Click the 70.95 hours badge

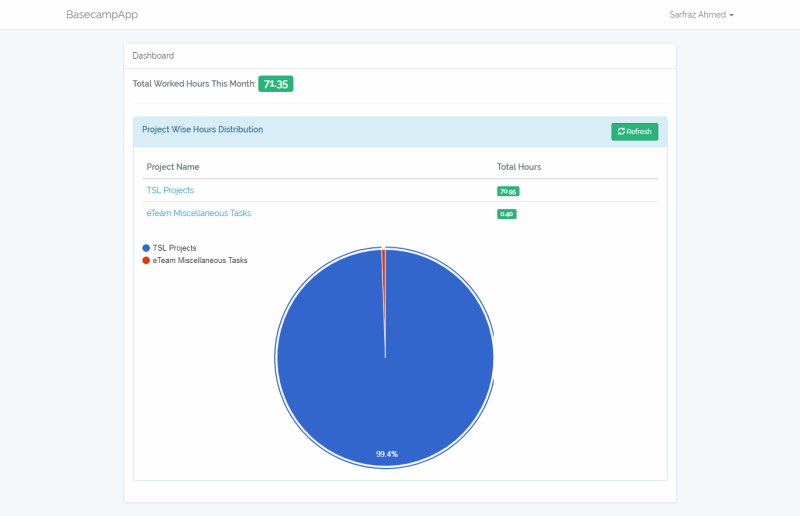pyautogui.click(x=508, y=191)
